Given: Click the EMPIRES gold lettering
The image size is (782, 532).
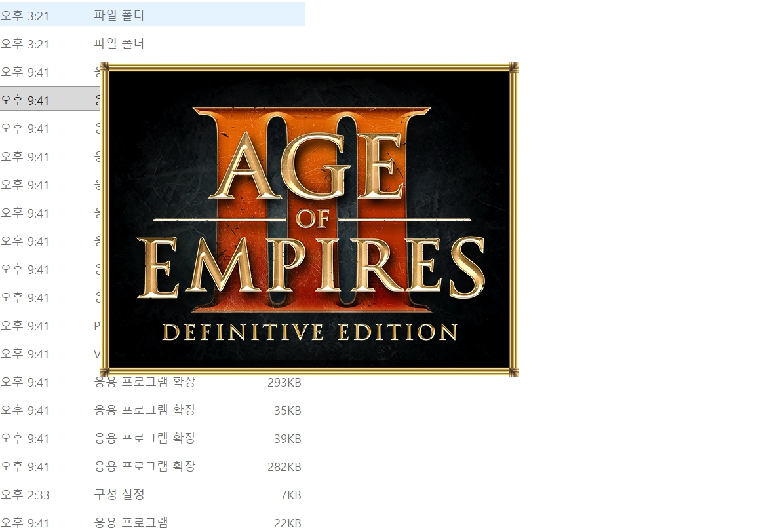Looking at the screenshot, I should (311, 266).
